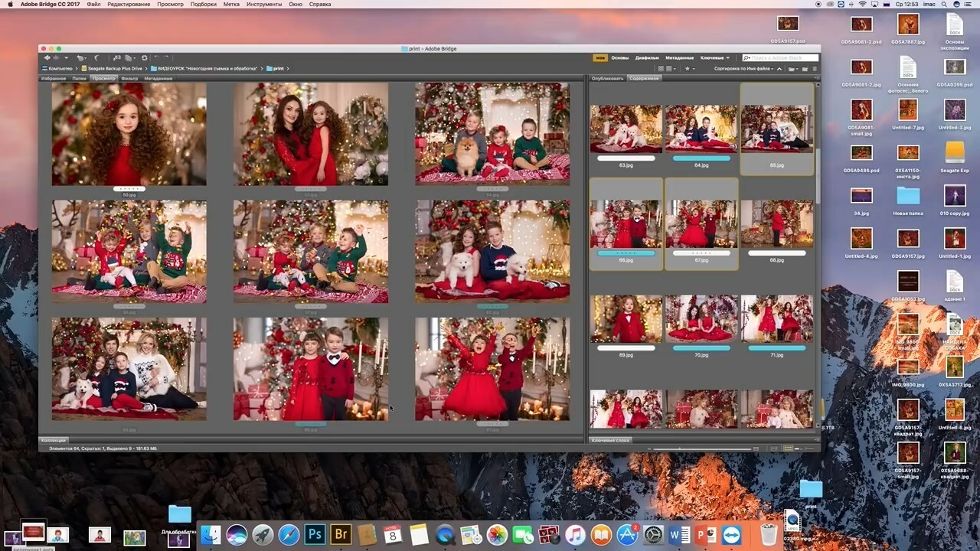Viewport: 980px width, 551px height.
Task: Select thumbnail 68.jpg
Action: coord(777,223)
